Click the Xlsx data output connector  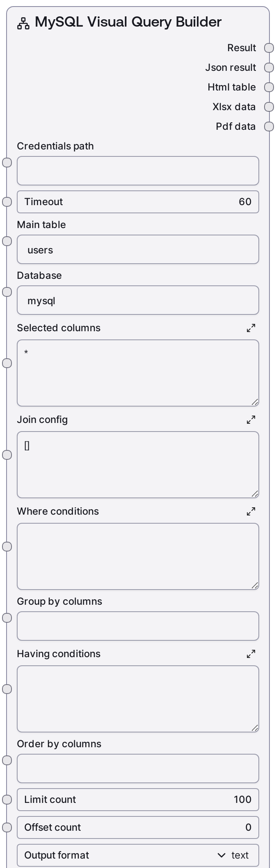[x=269, y=107]
